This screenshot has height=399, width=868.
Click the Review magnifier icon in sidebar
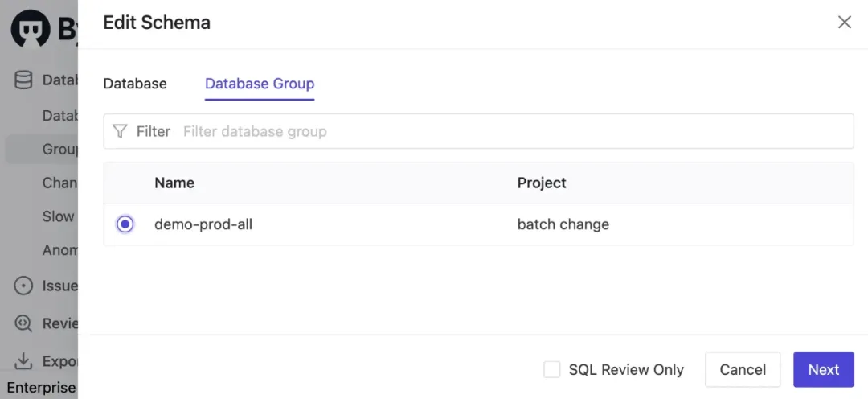click(x=24, y=323)
